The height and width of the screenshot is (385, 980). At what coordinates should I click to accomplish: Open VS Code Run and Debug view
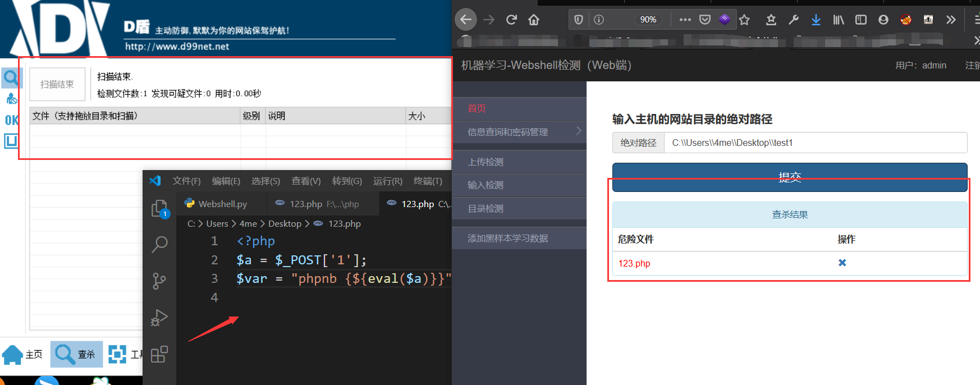tap(159, 318)
